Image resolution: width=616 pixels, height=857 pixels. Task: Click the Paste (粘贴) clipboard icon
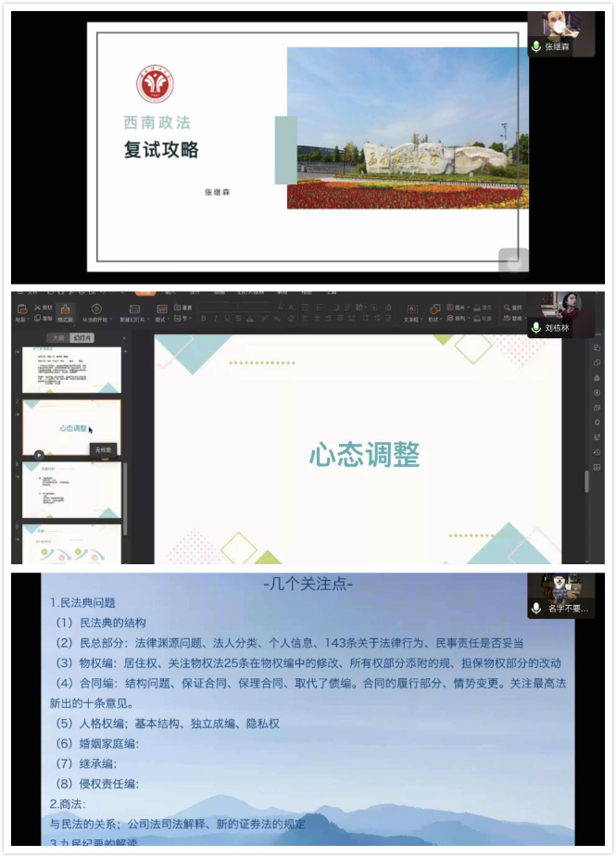20,310
